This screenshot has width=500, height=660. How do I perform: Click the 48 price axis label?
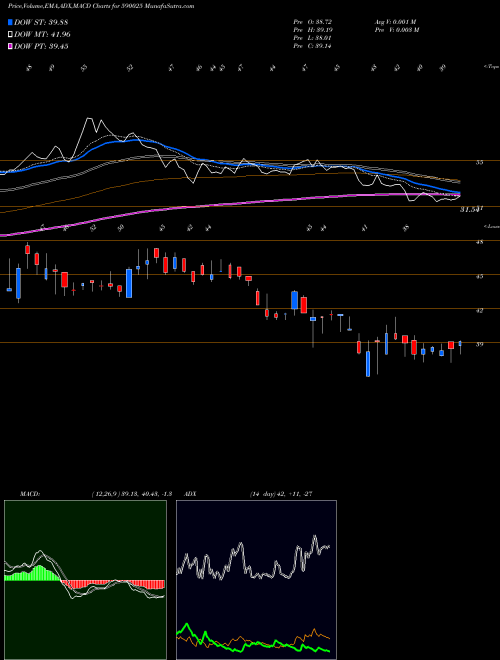point(479,242)
